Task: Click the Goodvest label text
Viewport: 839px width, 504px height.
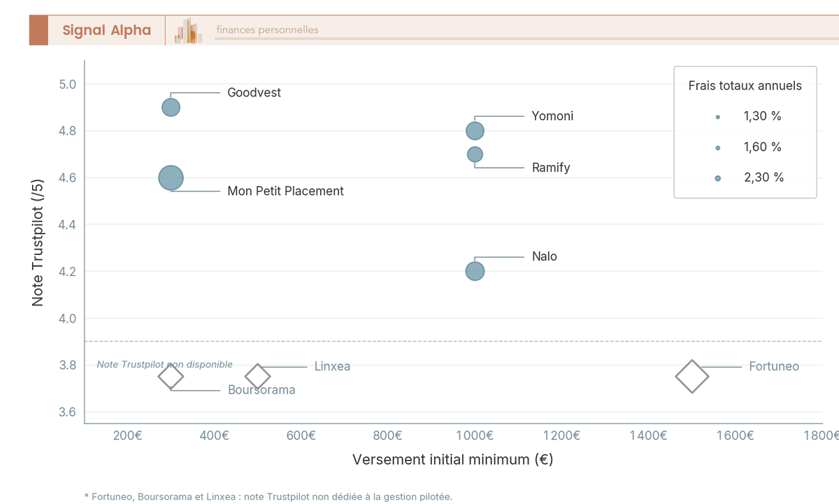Action: tap(254, 92)
